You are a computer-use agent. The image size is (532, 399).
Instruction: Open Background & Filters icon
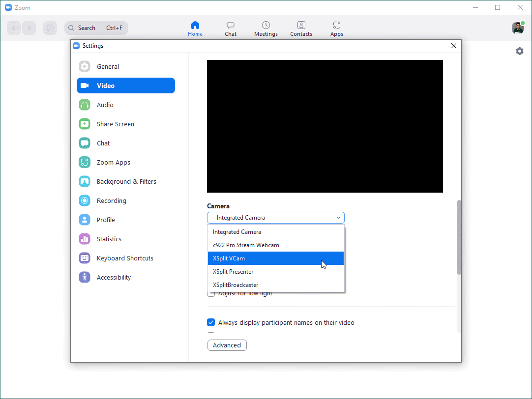85,181
